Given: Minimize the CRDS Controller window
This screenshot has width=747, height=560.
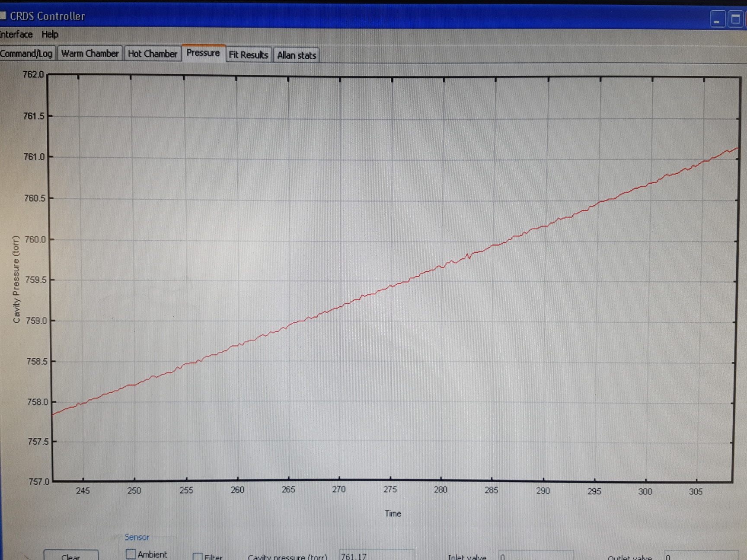Looking at the screenshot, I should [x=717, y=19].
